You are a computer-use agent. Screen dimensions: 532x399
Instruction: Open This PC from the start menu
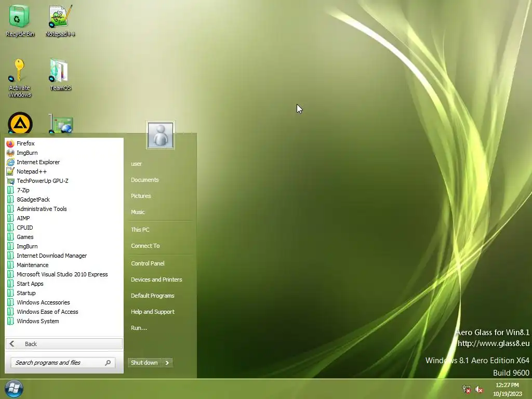tap(140, 230)
